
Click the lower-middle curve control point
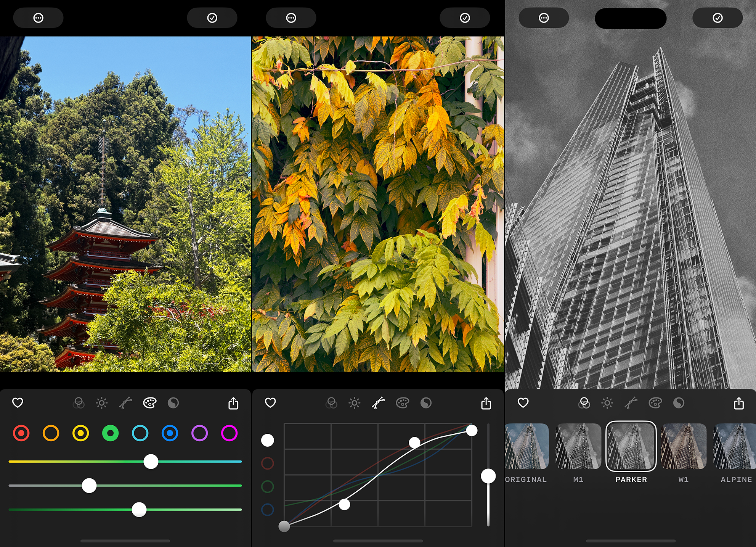click(344, 505)
